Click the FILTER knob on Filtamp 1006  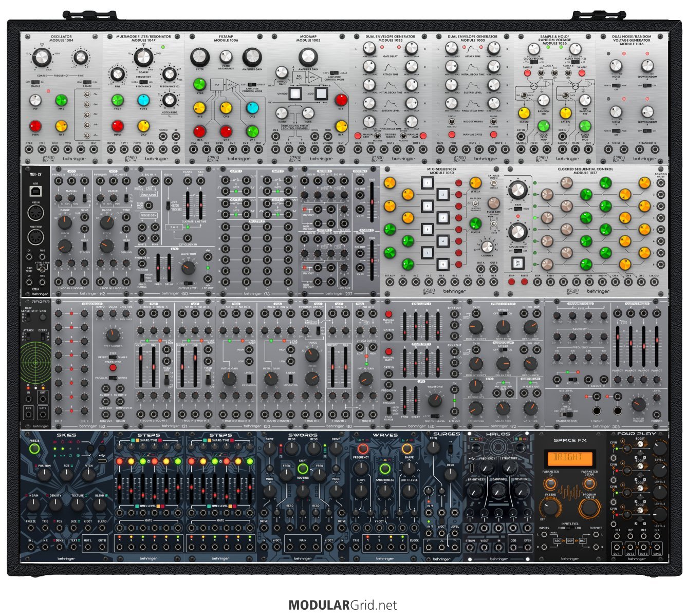click(x=200, y=57)
